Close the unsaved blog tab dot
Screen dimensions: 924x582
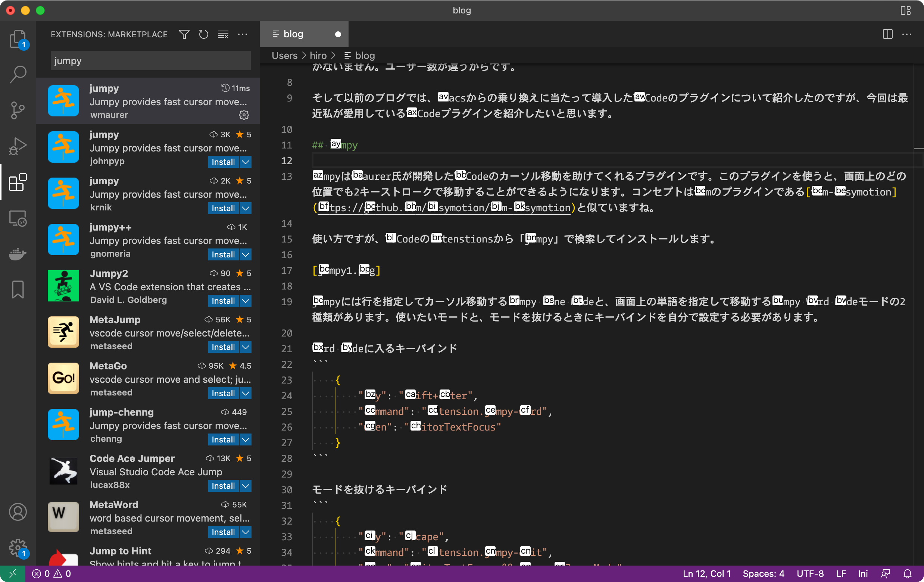338,34
